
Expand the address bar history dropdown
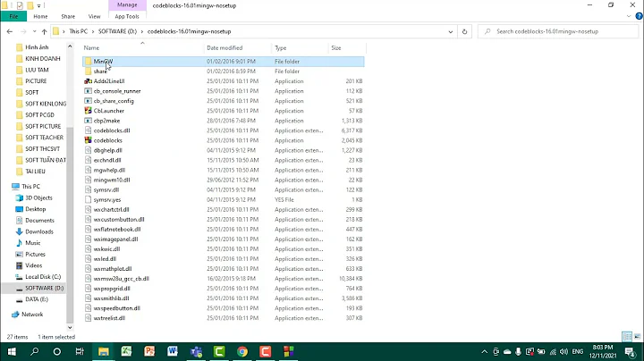tap(451, 31)
